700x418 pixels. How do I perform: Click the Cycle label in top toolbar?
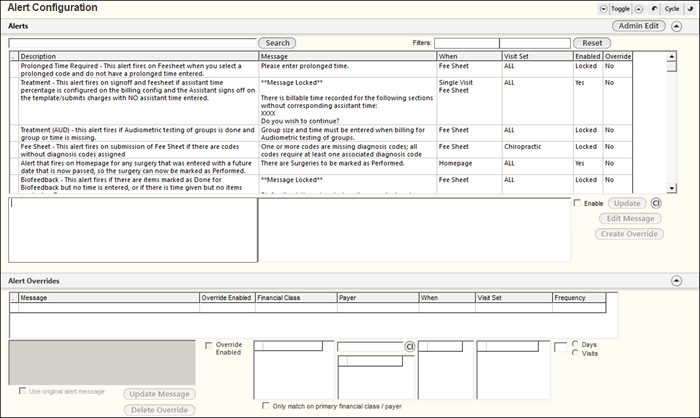click(671, 9)
